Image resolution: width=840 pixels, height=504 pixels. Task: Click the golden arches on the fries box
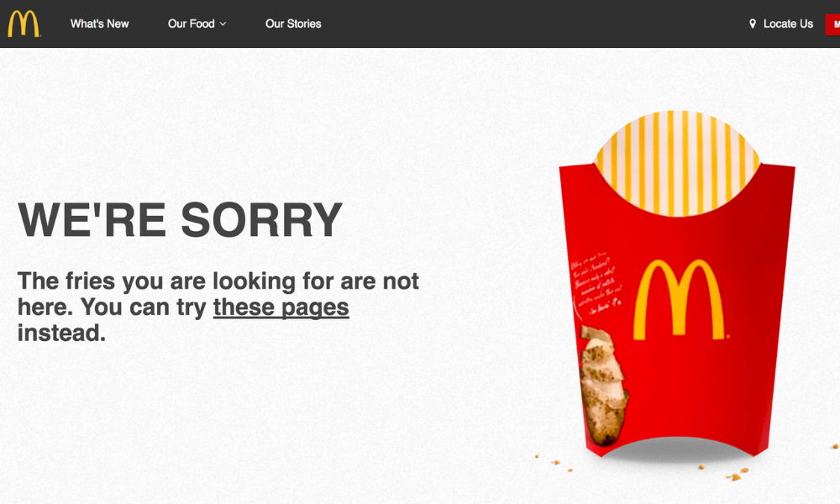[x=680, y=300]
